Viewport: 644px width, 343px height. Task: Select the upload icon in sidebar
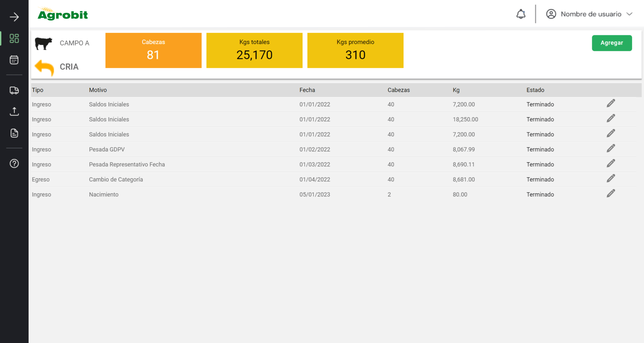point(14,112)
